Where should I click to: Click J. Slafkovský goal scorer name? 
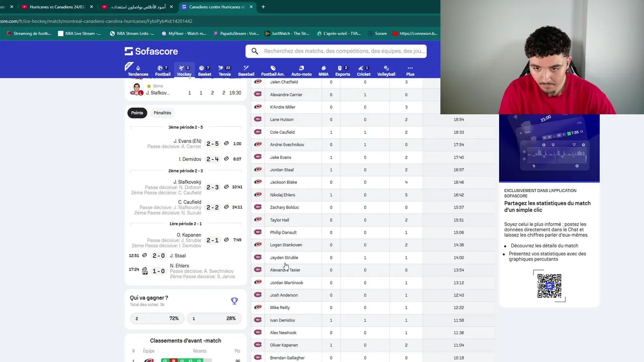click(187, 182)
